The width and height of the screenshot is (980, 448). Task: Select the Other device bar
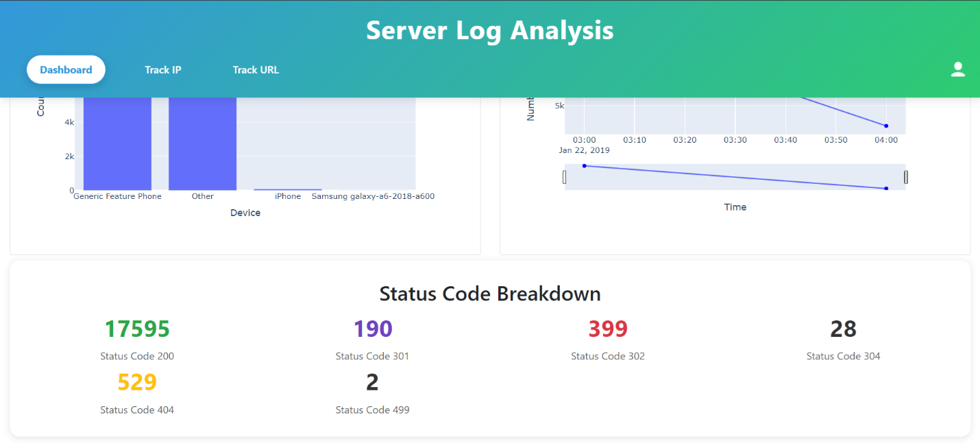pos(203,144)
